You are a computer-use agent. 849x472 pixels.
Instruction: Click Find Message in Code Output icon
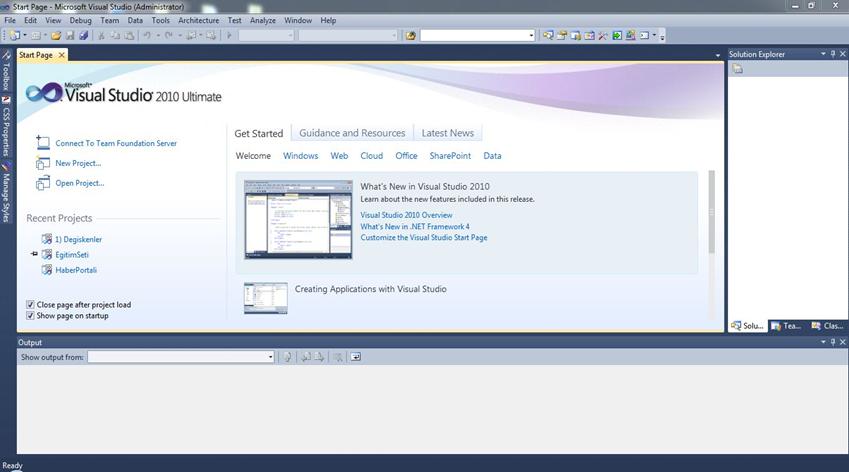tap(288, 357)
